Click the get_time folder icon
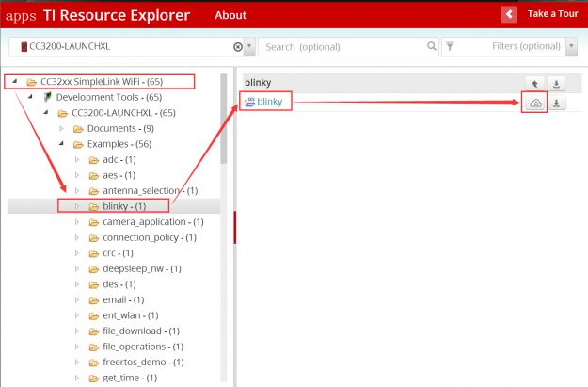The height and width of the screenshot is (387, 588). 94,379
